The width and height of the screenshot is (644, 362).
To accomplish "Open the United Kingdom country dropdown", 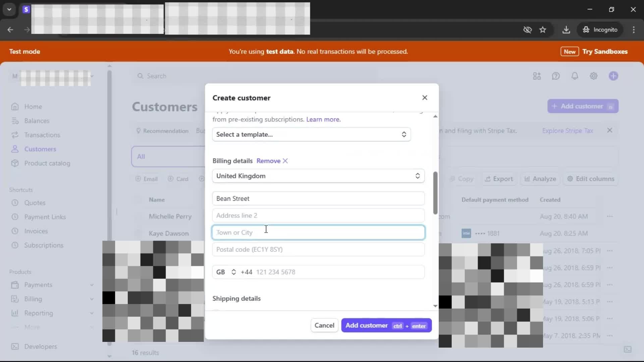I will click(x=318, y=176).
